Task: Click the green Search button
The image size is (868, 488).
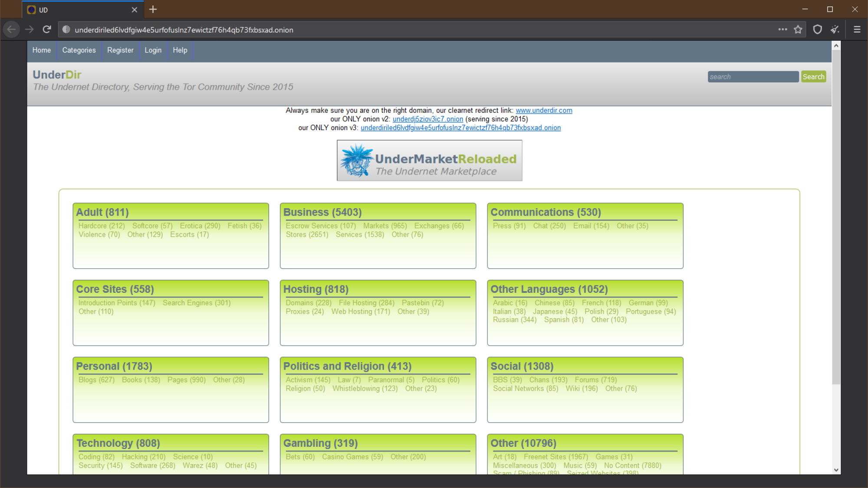Action: click(813, 77)
